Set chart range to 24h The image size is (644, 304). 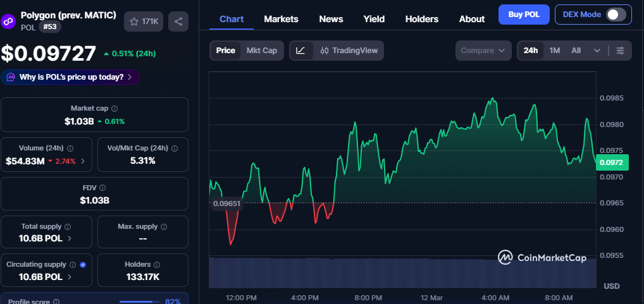[x=531, y=51]
